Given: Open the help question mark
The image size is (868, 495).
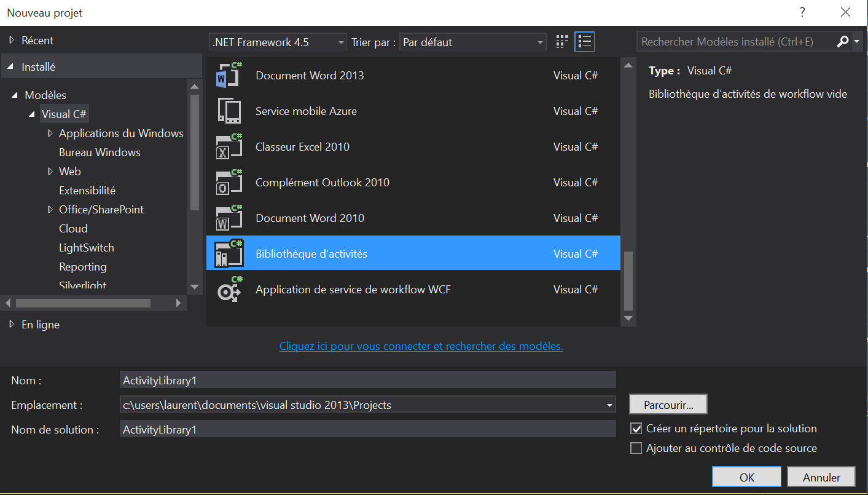Looking at the screenshot, I should (x=802, y=12).
